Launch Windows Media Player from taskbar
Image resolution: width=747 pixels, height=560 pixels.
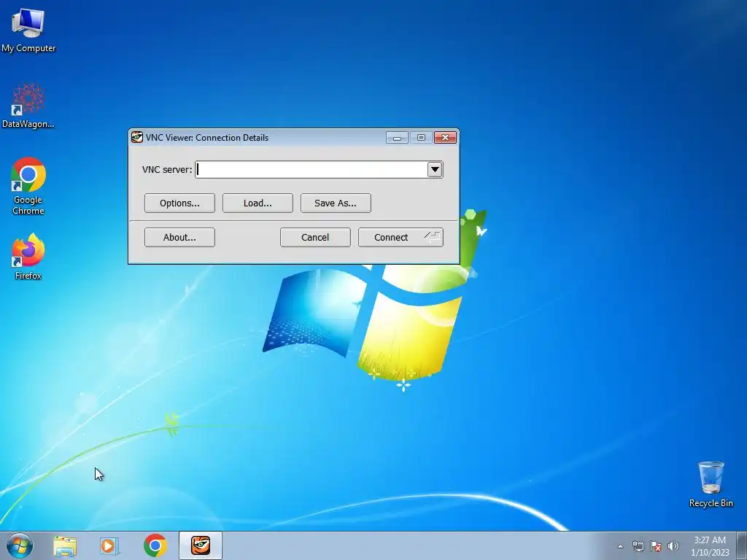coord(109,546)
